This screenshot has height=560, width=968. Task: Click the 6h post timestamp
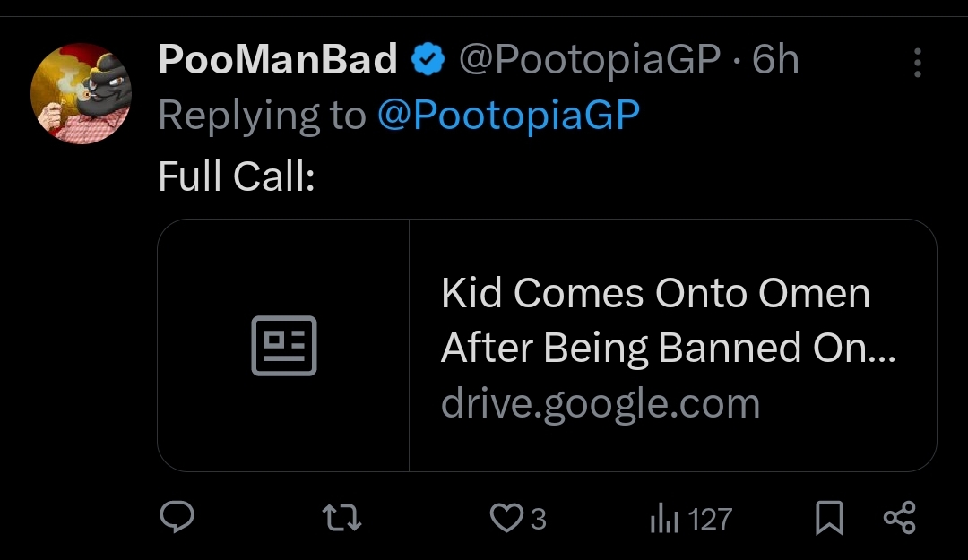pyautogui.click(x=775, y=61)
